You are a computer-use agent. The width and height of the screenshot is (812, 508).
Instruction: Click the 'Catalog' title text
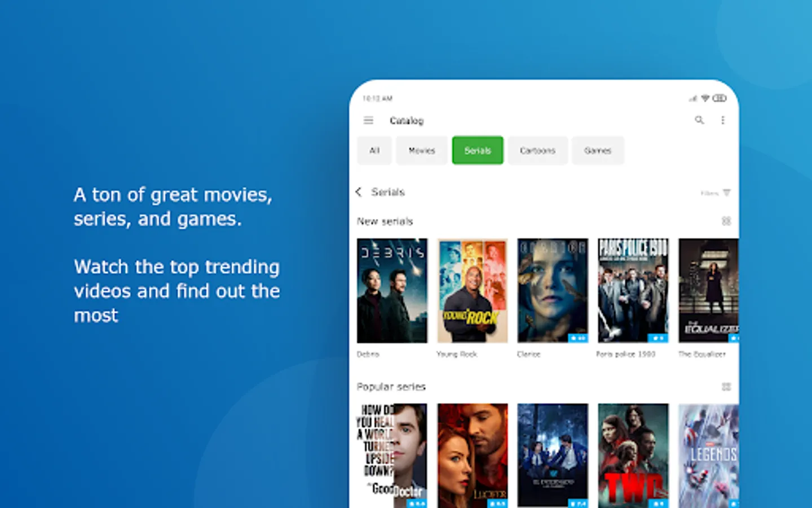(407, 121)
